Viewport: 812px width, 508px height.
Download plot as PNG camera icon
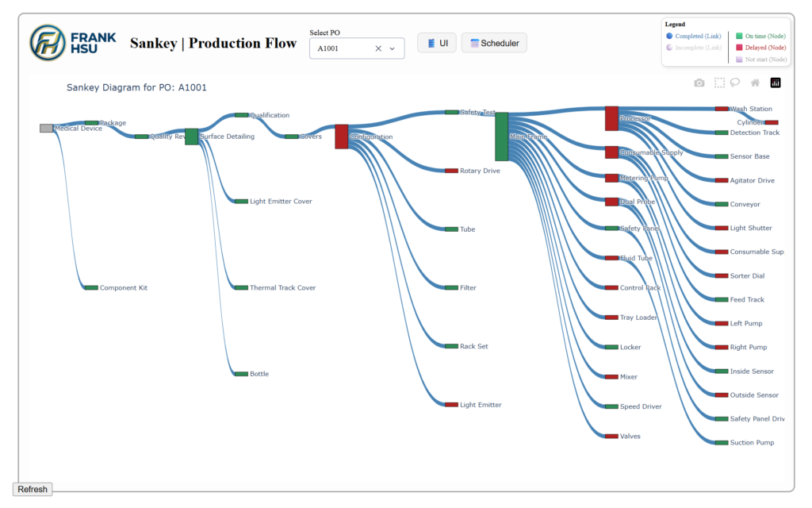coord(699,83)
